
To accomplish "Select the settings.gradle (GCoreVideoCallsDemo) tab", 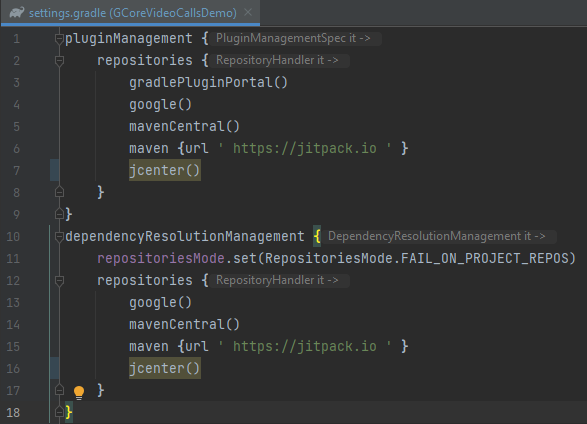I will pos(130,13).
